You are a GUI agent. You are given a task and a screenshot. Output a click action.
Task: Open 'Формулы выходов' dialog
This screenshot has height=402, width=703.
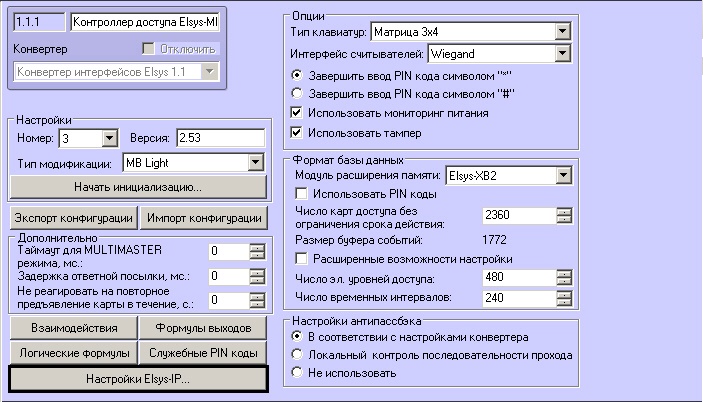[x=204, y=328]
